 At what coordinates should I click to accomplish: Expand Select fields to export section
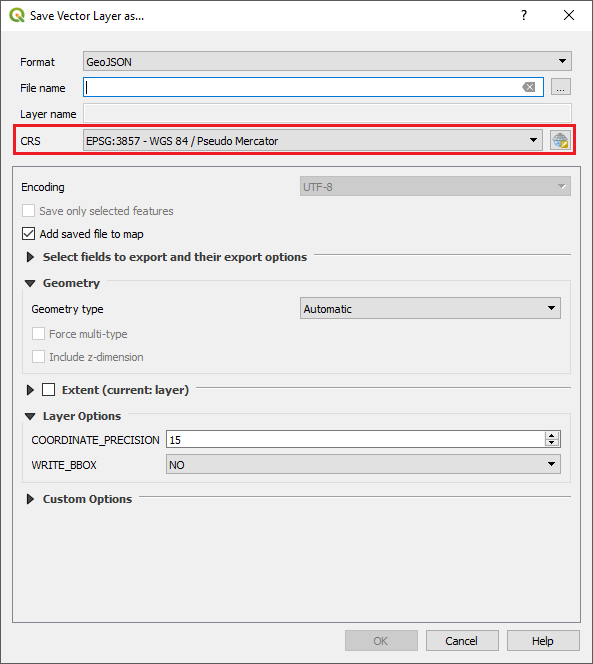pos(30,257)
